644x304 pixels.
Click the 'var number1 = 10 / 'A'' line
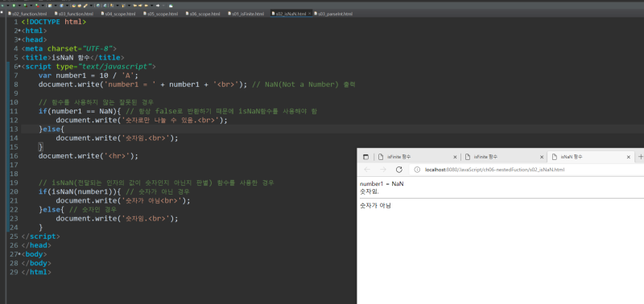(x=89, y=76)
